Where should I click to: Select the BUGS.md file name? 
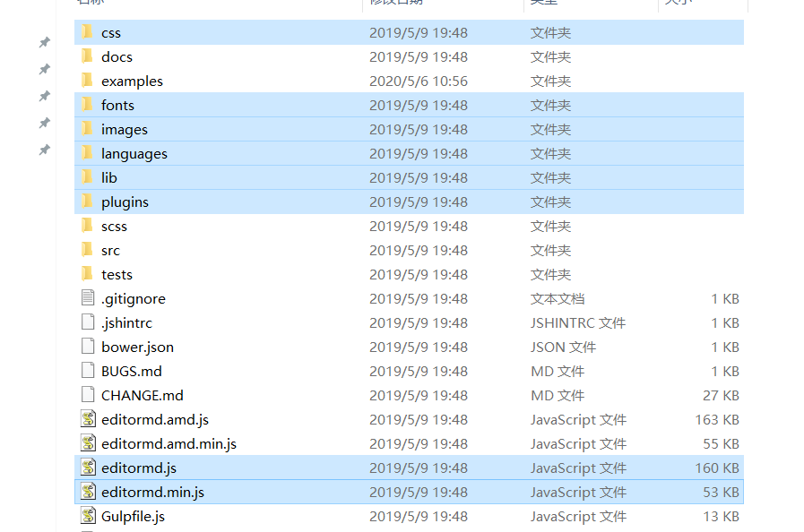coord(132,371)
